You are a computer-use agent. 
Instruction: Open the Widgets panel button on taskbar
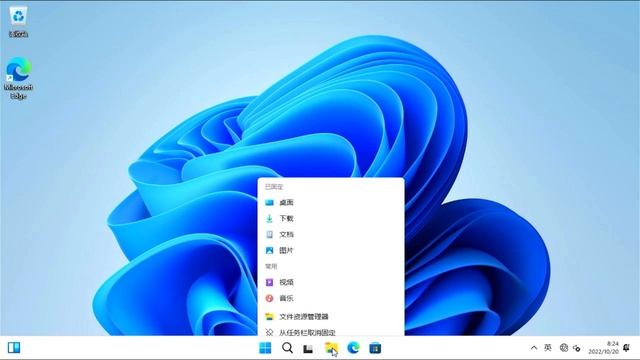[x=14, y=348]
